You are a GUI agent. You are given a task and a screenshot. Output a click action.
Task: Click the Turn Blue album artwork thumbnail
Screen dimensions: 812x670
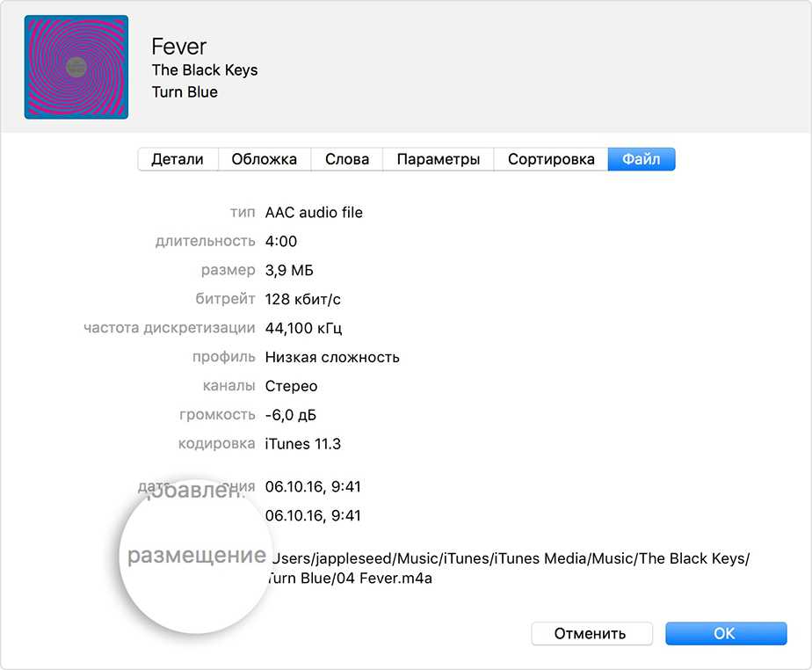coord(76,67)
